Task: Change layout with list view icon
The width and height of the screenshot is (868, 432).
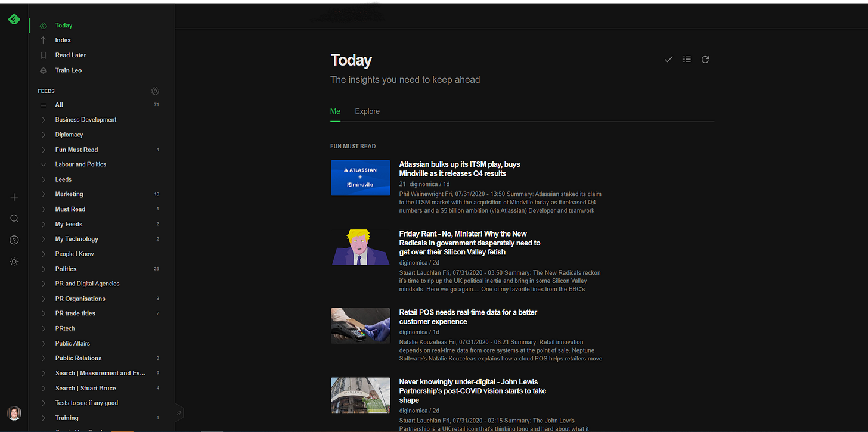Action: point(687,60)
